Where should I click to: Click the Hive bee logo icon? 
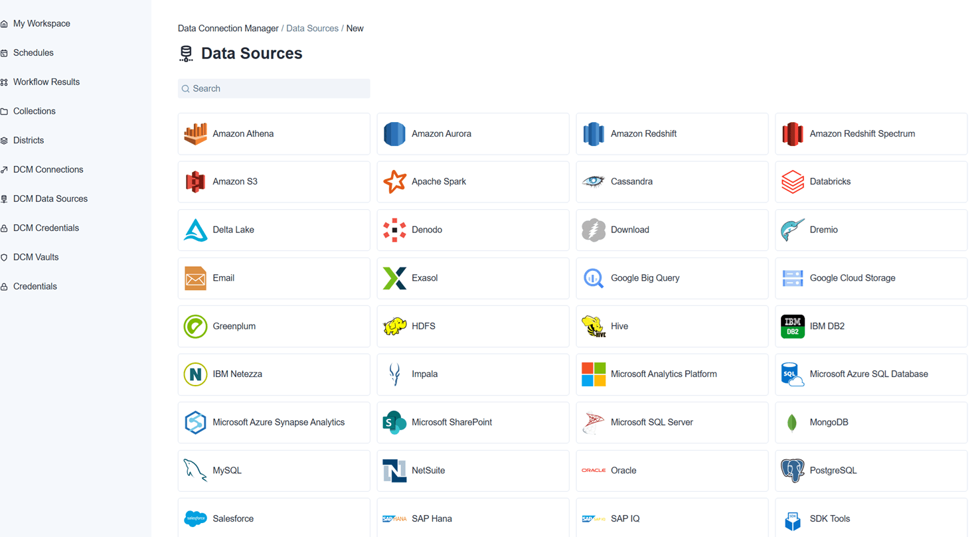(x=594, y=327)
